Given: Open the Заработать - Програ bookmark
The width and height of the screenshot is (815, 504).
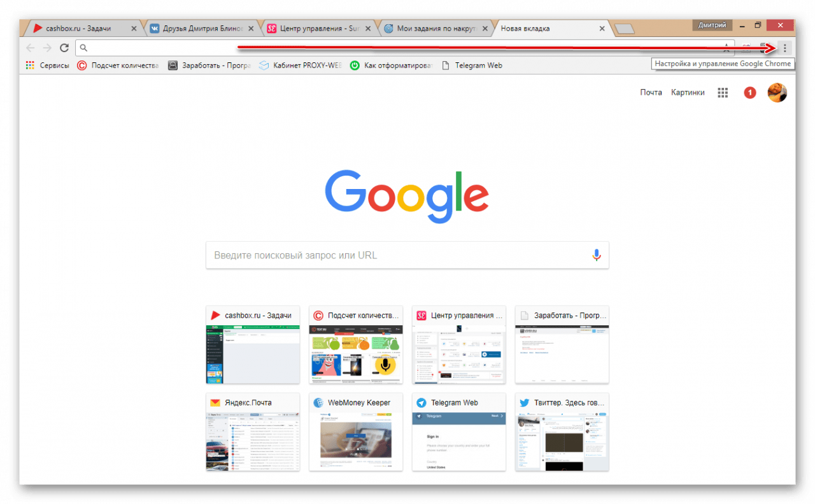Looking at the screenshot, I should click(x=209, y=65).
